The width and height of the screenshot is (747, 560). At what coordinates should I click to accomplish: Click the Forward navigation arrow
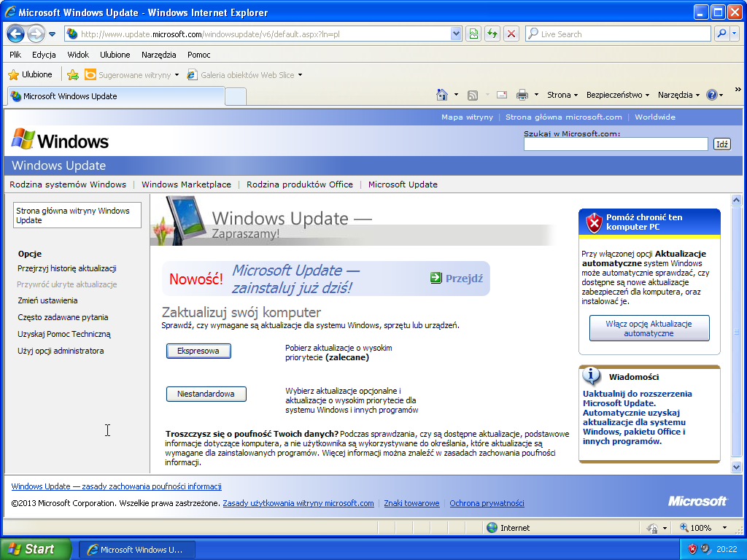(36, 34)
